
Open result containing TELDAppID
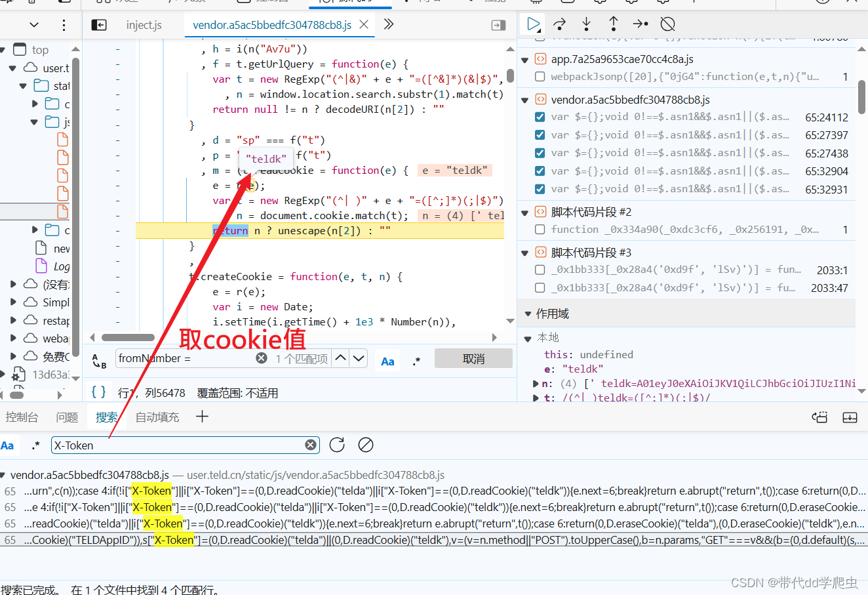434,540
